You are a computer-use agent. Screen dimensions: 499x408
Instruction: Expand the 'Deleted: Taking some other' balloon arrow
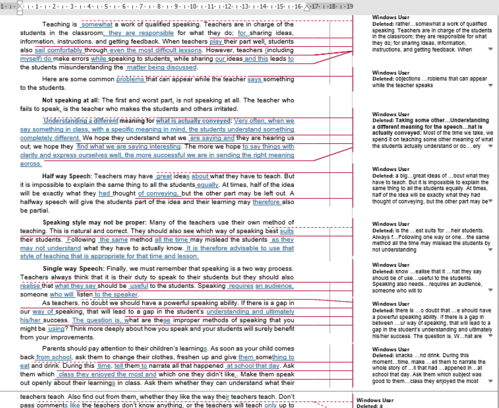[490, 146]
